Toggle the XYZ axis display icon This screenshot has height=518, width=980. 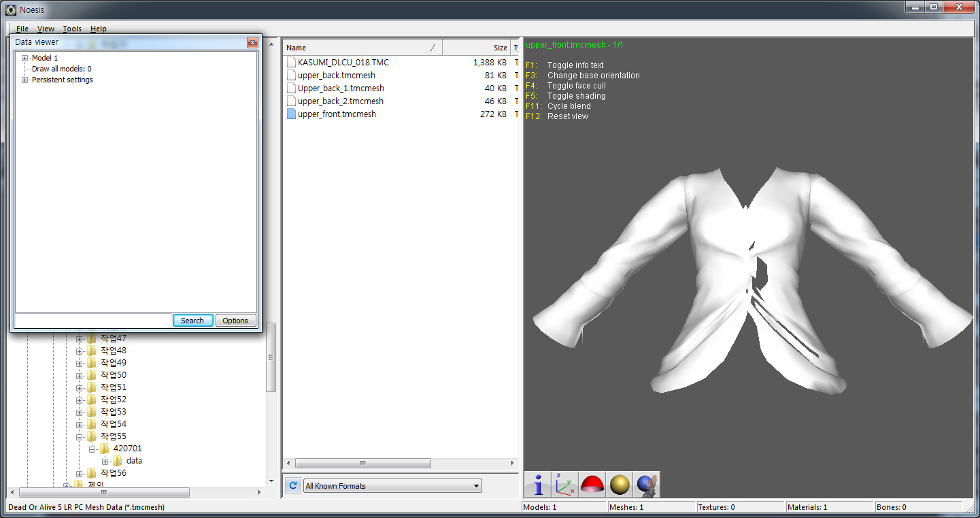[x=564, y=485]
